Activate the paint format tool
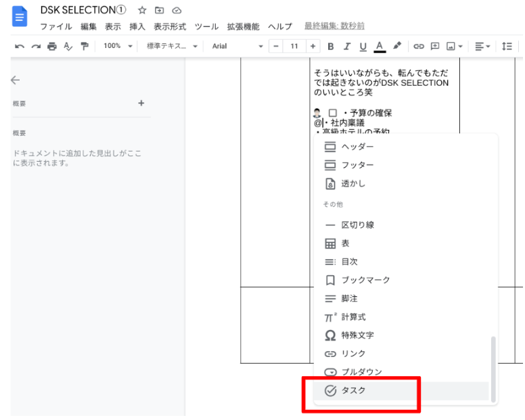 coord(85,46)
